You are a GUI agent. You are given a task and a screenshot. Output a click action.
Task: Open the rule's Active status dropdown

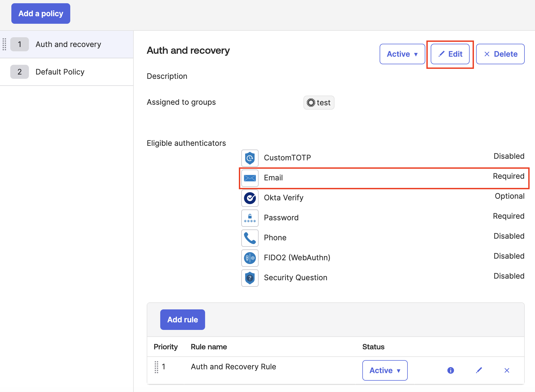pyautogui.click(x=385, y=370)
